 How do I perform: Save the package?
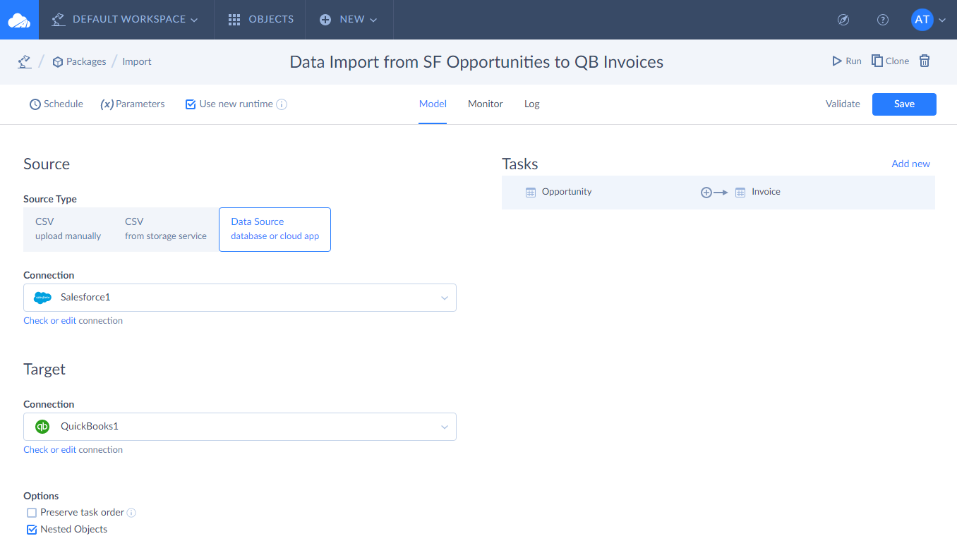pyautogui.click(x=904, y=104)
